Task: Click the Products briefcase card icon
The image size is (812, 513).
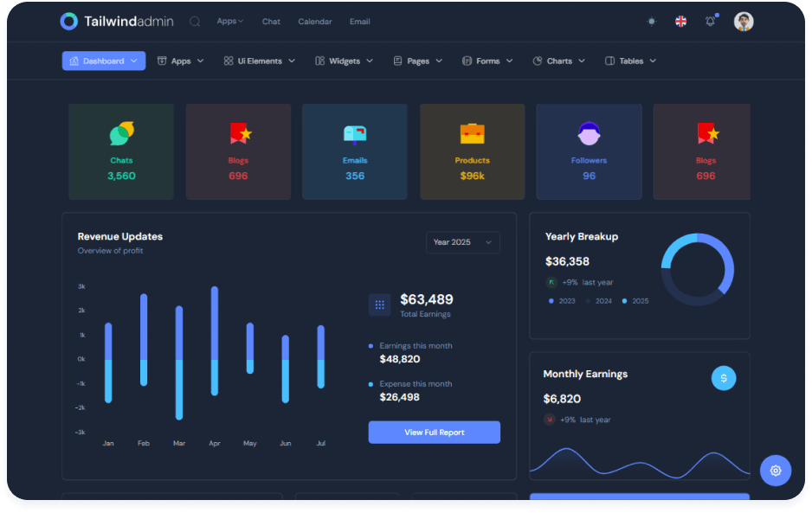Action: click(x=472, y=134)
